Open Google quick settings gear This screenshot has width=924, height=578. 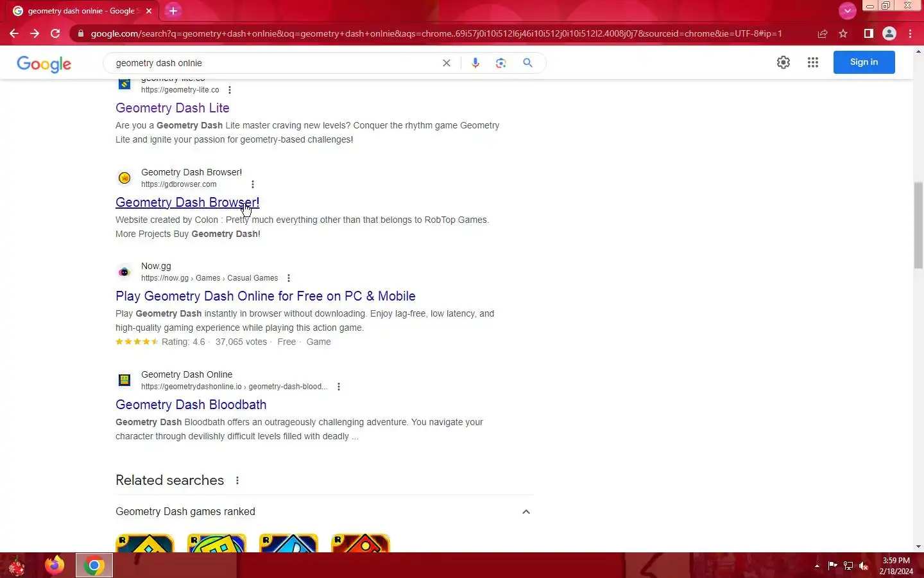(x=783, y=62)
